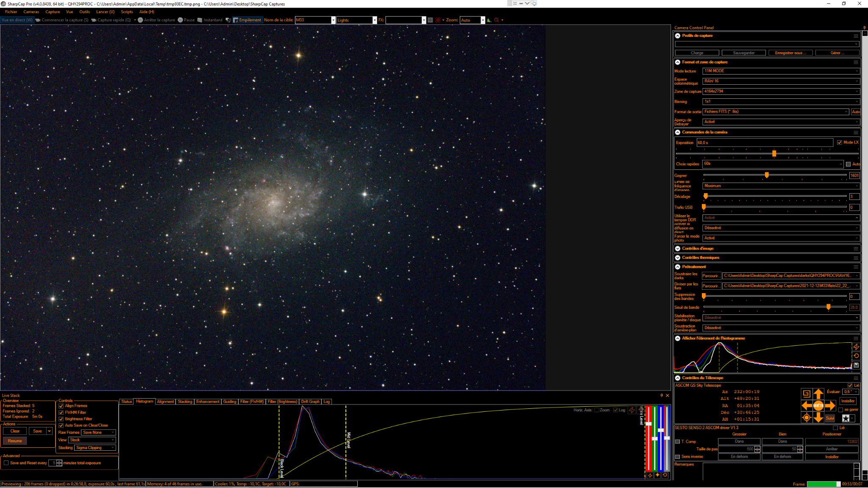Click the telescope move left arrow
This screenshot has height=488, width=868.
point(807,405)
